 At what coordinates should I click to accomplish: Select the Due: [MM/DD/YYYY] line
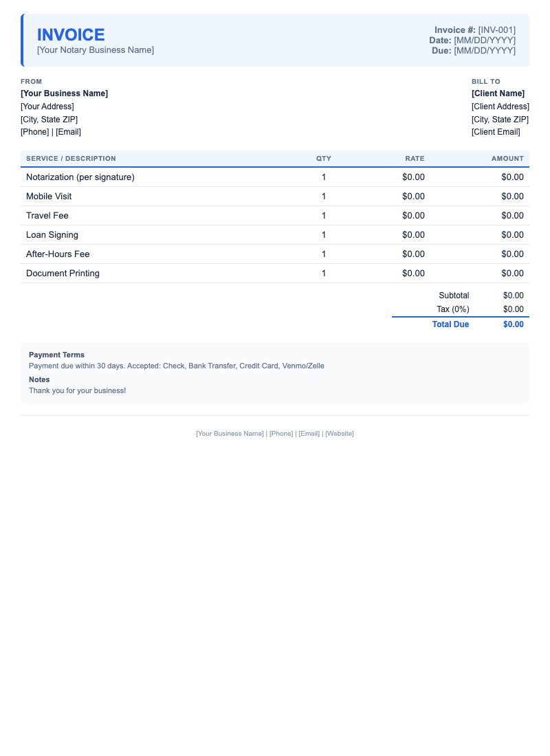[x=473, y=51]
